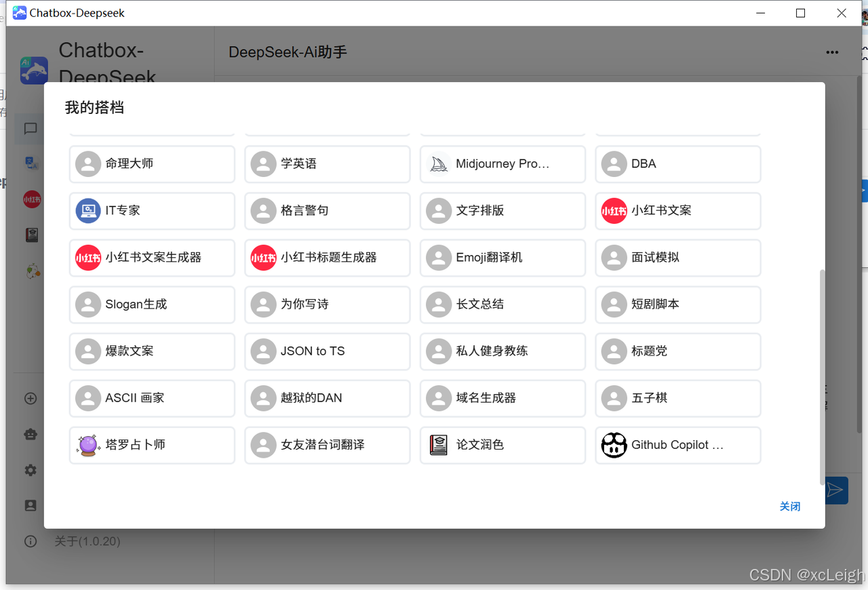Screen dimensions: 868x590
Task: Select the 文字排版 card
Action: [502, 211]
